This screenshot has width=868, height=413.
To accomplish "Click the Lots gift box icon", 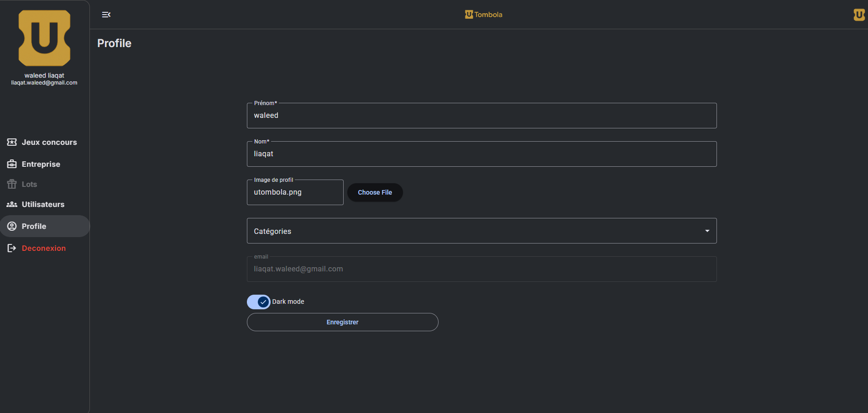I will (x=12, y=184).
